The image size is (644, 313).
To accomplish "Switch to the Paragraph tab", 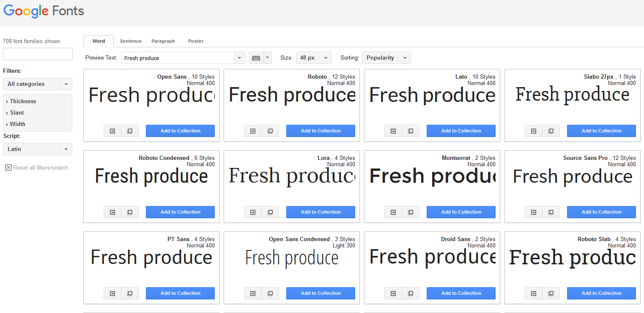I will click(163, 41).
